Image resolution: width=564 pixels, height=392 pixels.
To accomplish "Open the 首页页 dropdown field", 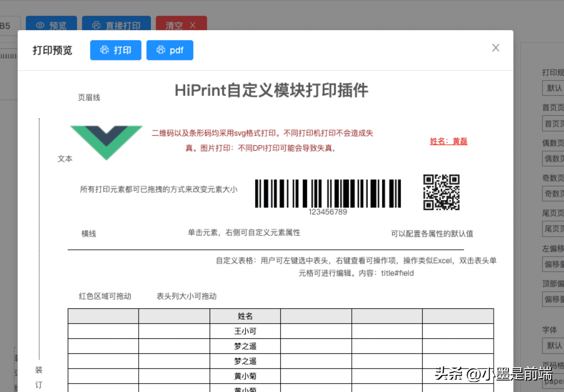I will 553,124.
